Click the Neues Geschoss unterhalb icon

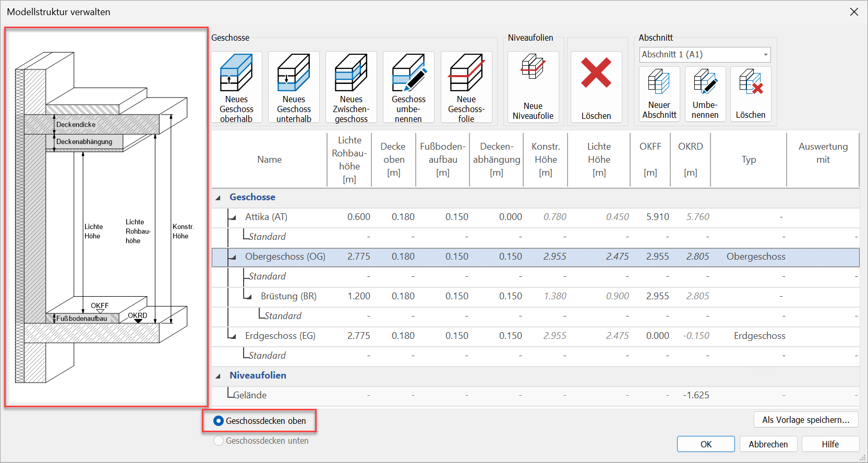click(x=294, y=87)
